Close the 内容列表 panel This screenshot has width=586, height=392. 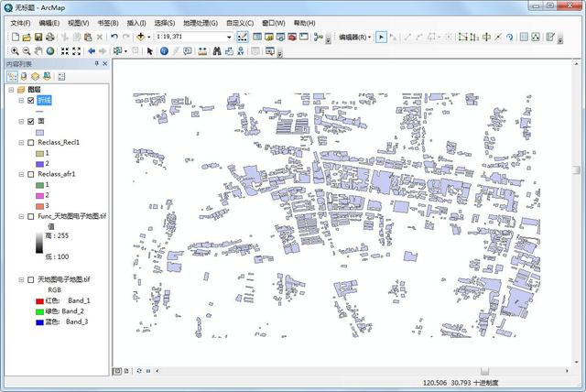coord(105,64)
